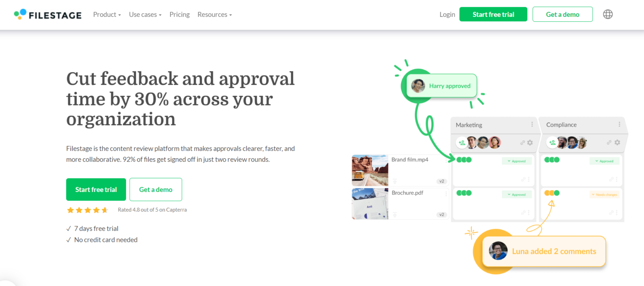The width and height of the screenshot is (644, 286).
Task: Click upload version icon under Brochure.pdf
Action: [x=395, y=215]
